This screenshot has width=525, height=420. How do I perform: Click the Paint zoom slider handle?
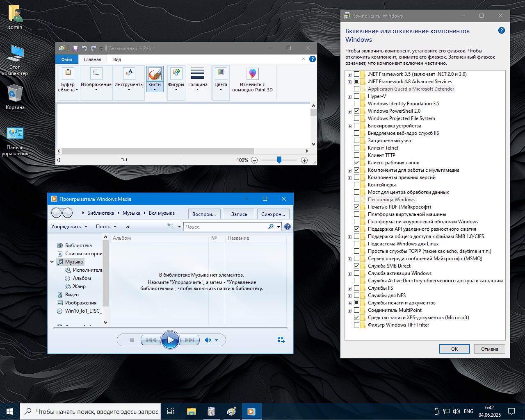[279, 160]
